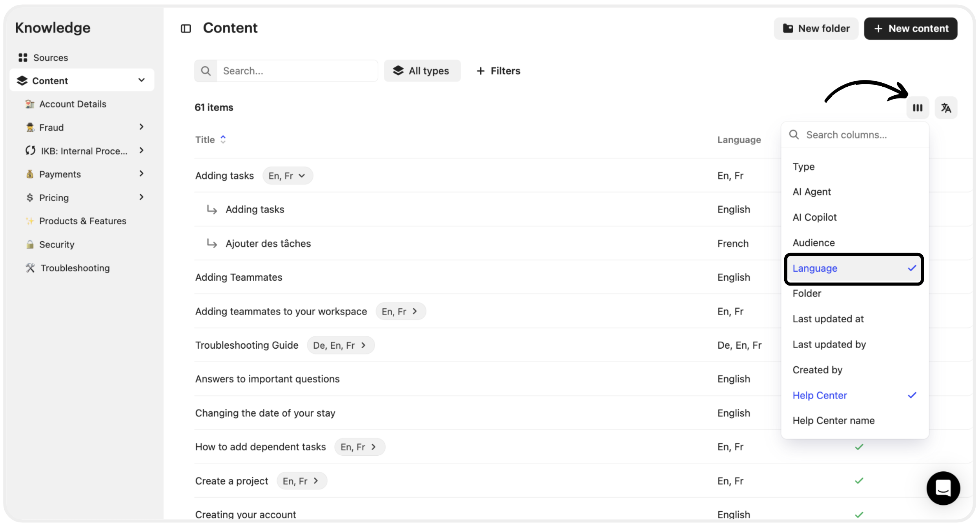Click the translate languages icon
The image size is (980, 531).
pos(946,108)
